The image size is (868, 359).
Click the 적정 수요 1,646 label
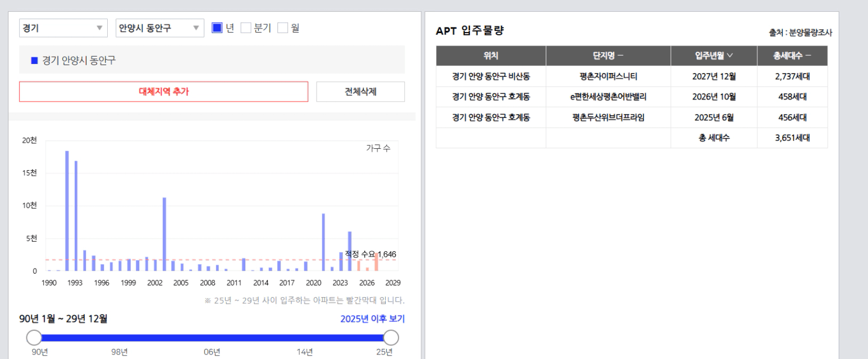click(371, 254)
